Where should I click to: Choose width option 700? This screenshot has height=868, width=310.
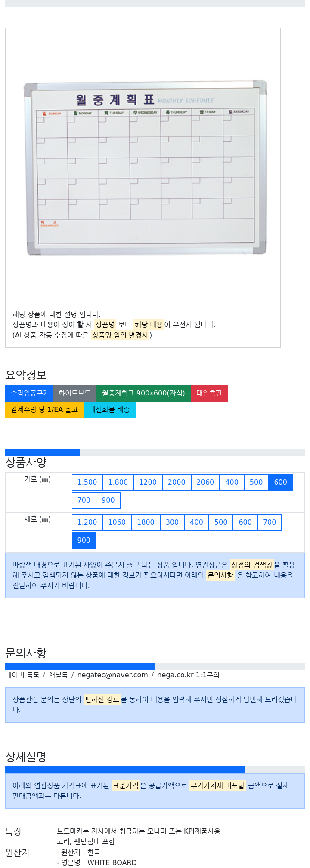pos(84,500)
